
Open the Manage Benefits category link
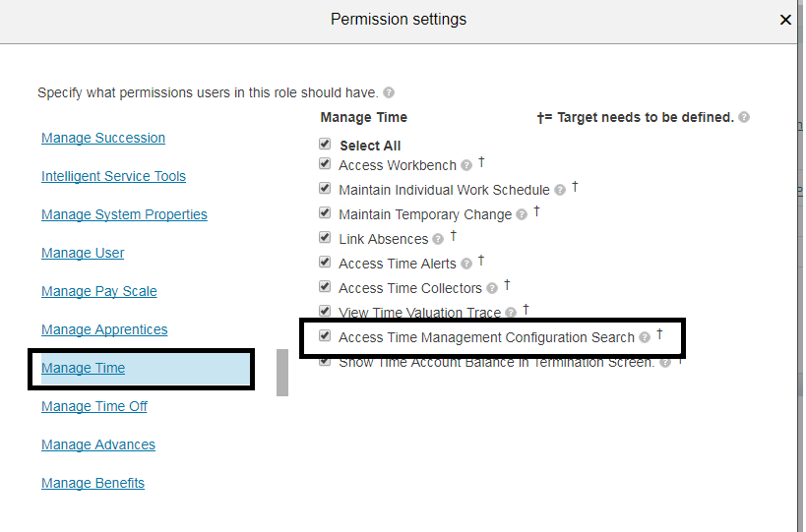coord(93,483)
